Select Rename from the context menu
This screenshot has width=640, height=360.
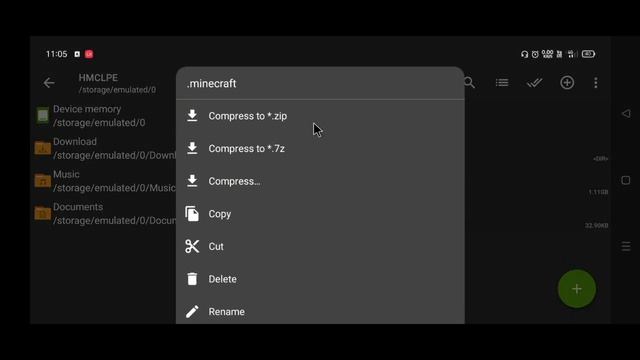coord(320,311)
